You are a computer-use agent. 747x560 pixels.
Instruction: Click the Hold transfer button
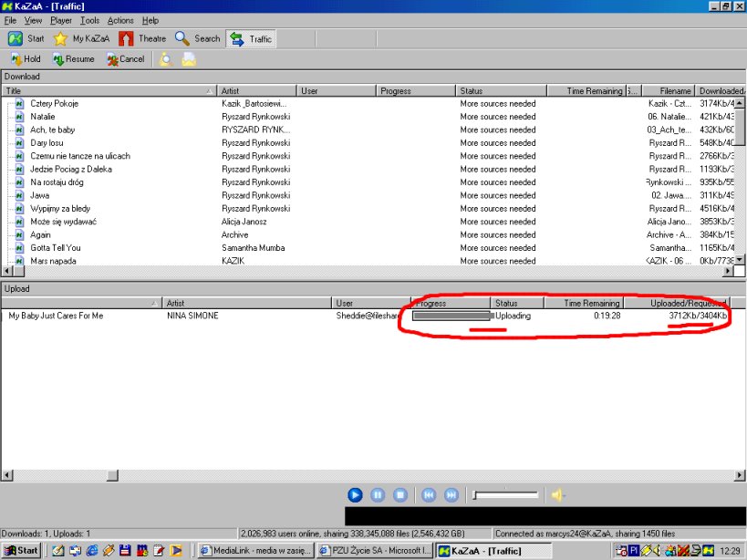[x=26, y=59]
